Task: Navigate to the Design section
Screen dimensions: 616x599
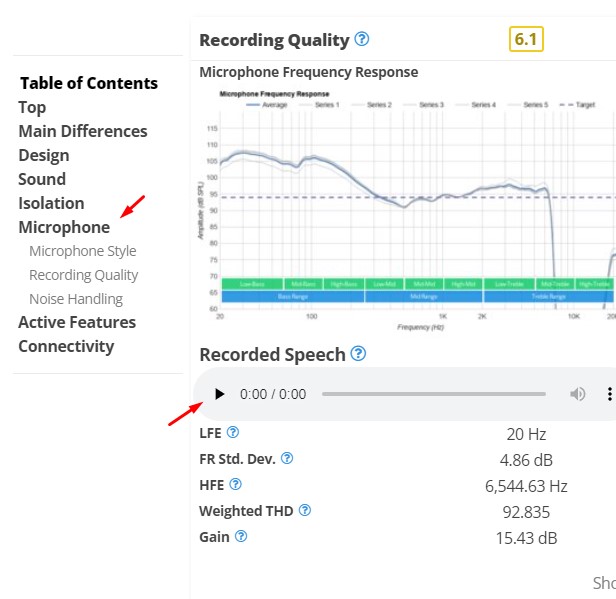Action: pos(44,155)
